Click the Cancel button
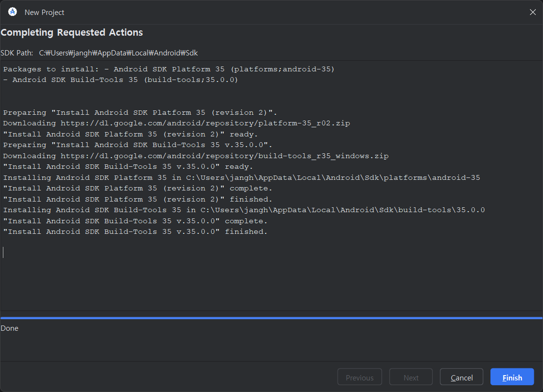 pyautogui.click(x=462, y=377)
